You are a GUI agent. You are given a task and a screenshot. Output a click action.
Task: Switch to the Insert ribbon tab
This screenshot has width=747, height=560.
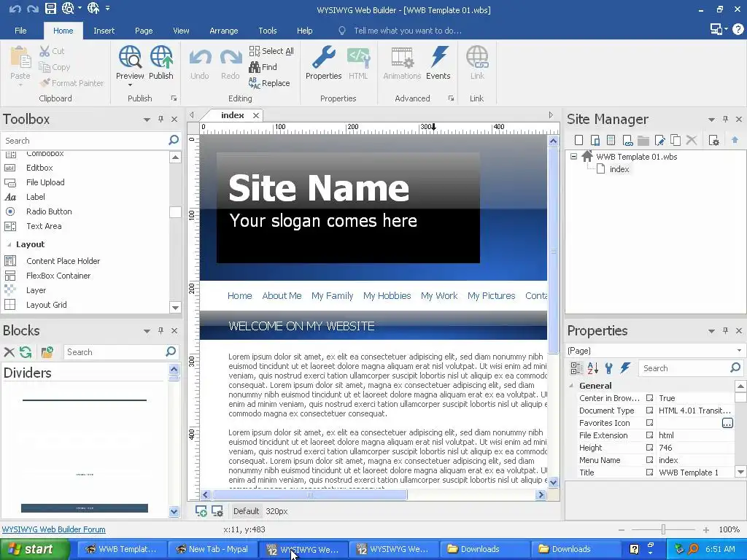coord(104,31)
